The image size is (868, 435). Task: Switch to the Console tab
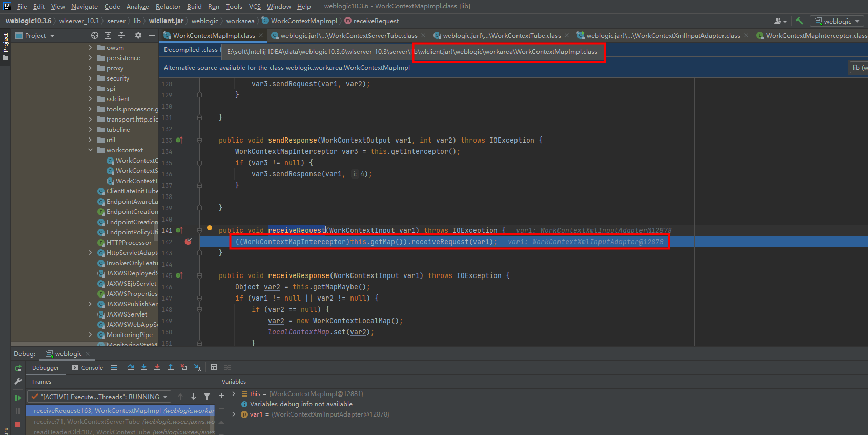pos(88,367)
